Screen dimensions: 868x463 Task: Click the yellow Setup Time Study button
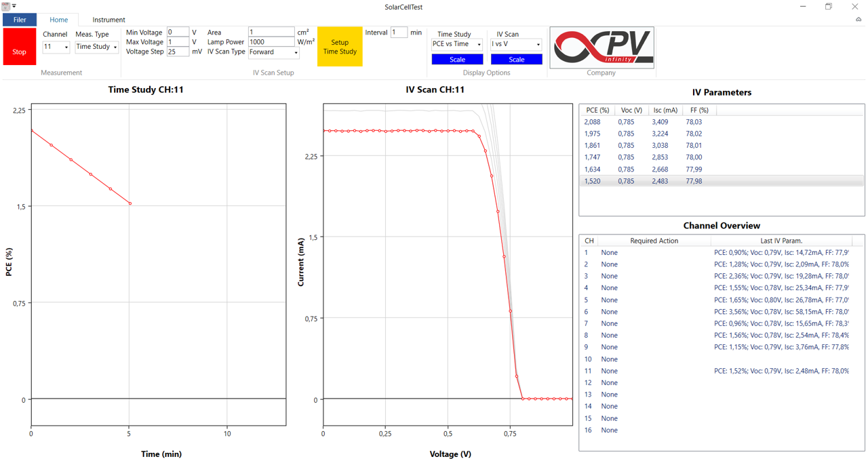[x=340, y=46]
